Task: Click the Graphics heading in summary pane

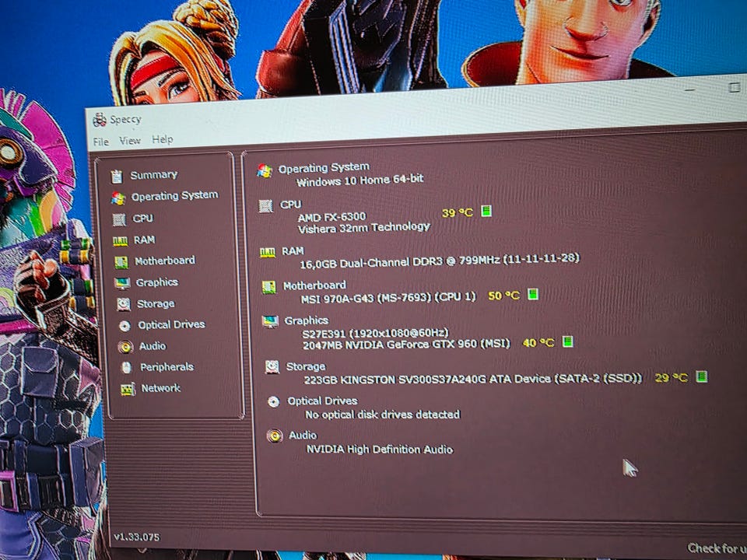Action: (x=307, y=320)
